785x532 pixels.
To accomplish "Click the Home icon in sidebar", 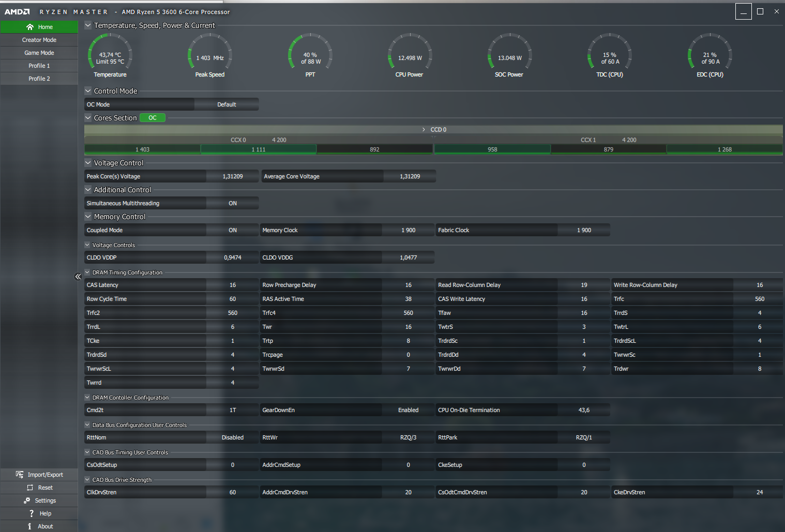I will click(30, 27).
